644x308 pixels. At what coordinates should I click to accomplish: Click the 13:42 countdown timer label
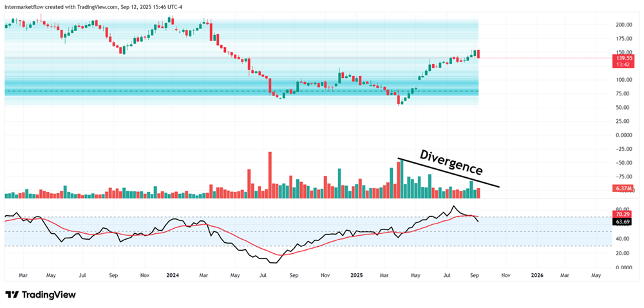click(623, 64)
